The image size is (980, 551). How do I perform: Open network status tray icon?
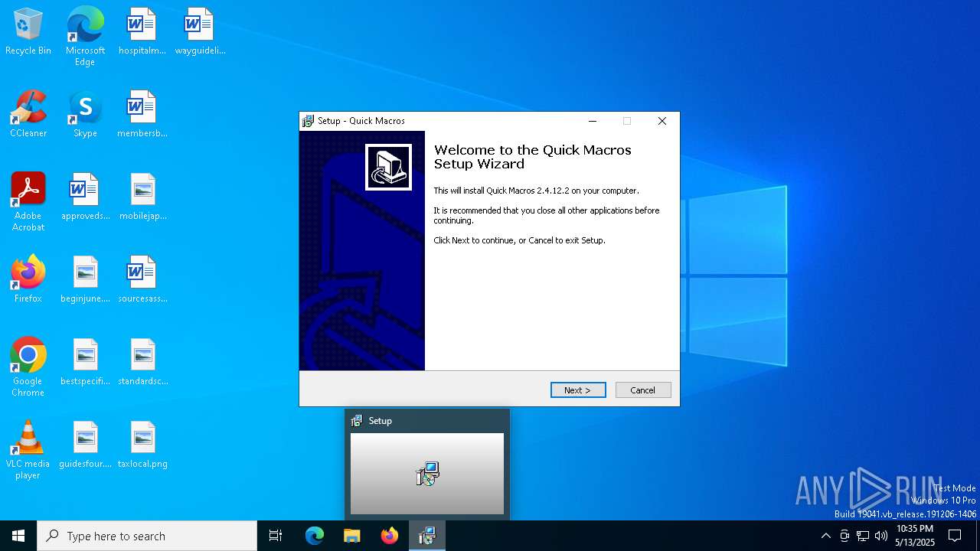tap(863, 536)
